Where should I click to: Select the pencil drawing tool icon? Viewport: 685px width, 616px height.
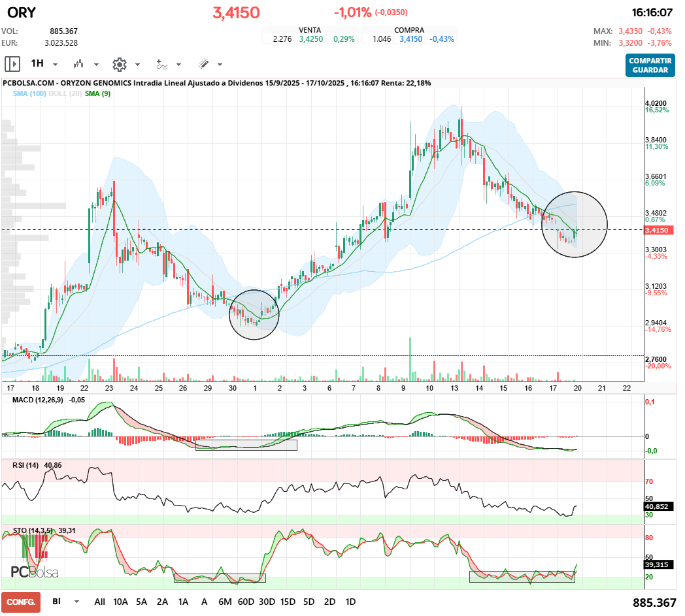pyautogui.click(x=203, y=64)
